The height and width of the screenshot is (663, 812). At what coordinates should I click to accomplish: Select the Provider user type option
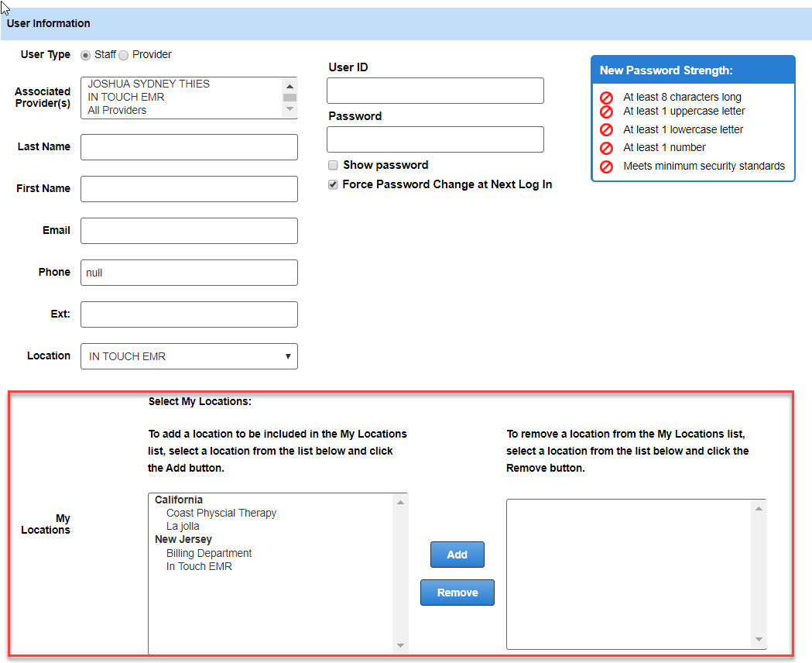coord(123,55)
